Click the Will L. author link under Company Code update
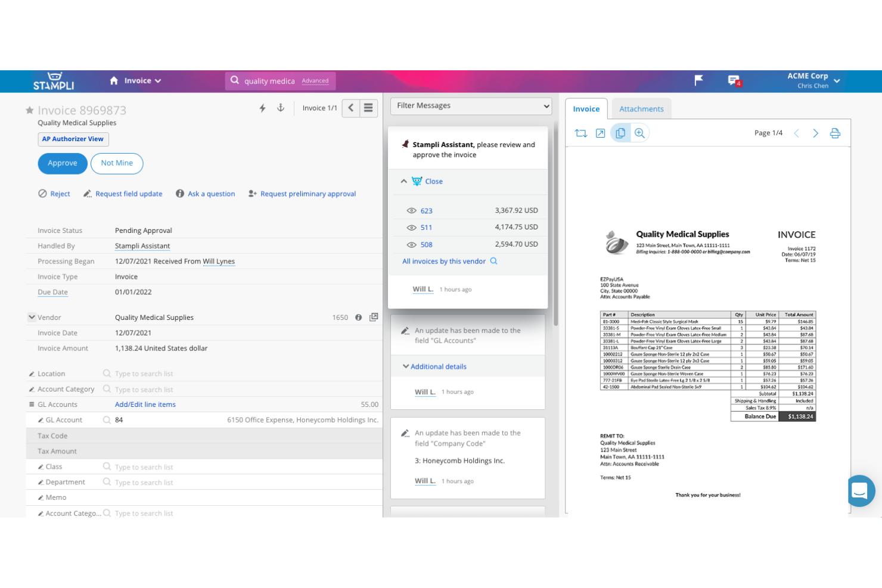The image size is (882, 588). point(425,481)
